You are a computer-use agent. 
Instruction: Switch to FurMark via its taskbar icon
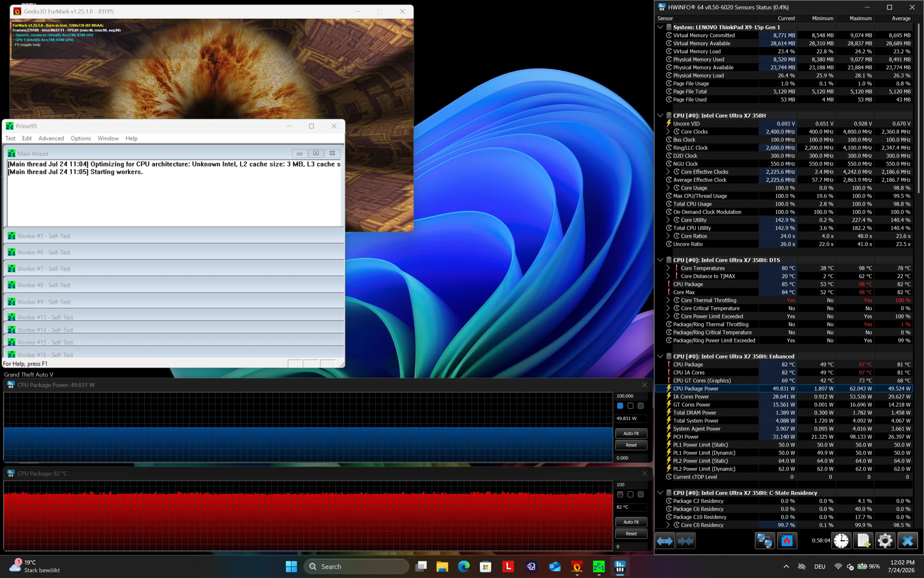click(x=577, y=566)
